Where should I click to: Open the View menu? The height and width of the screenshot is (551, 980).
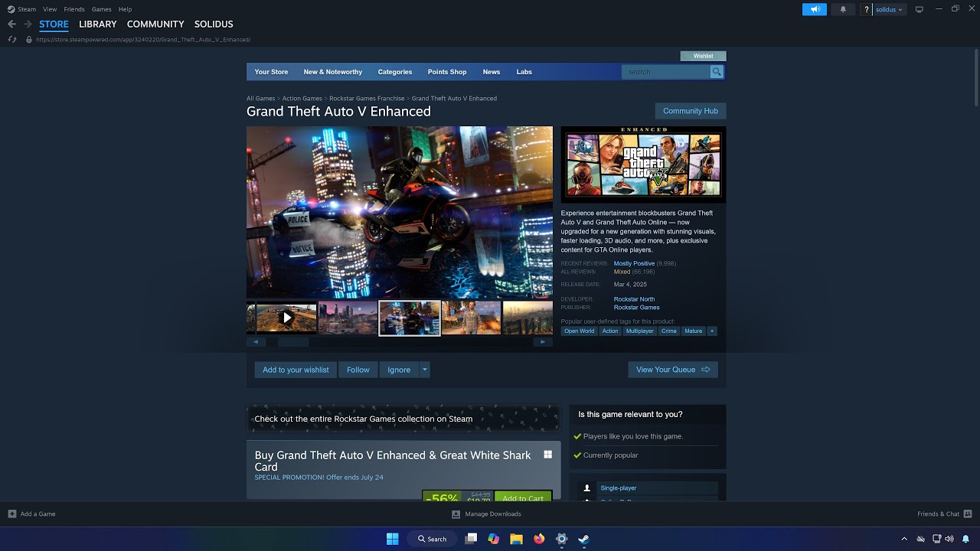click(x=50, y=9)
